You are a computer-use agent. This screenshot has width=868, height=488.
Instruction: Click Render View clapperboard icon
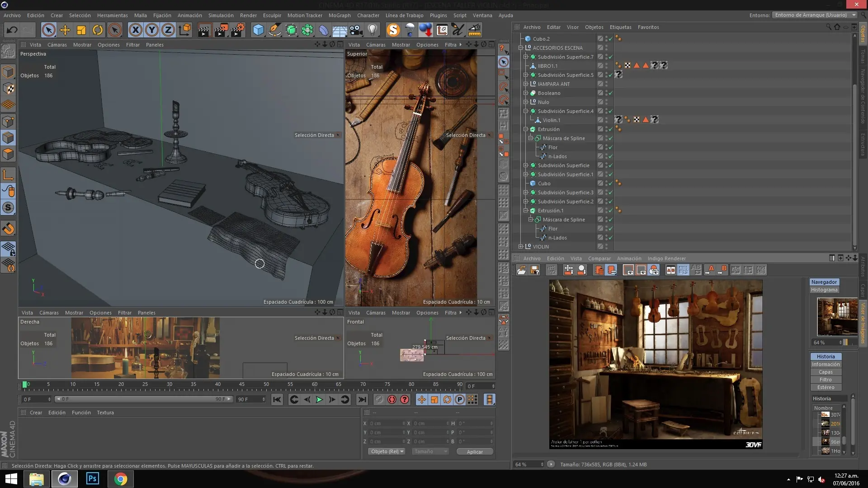(204, 30)
